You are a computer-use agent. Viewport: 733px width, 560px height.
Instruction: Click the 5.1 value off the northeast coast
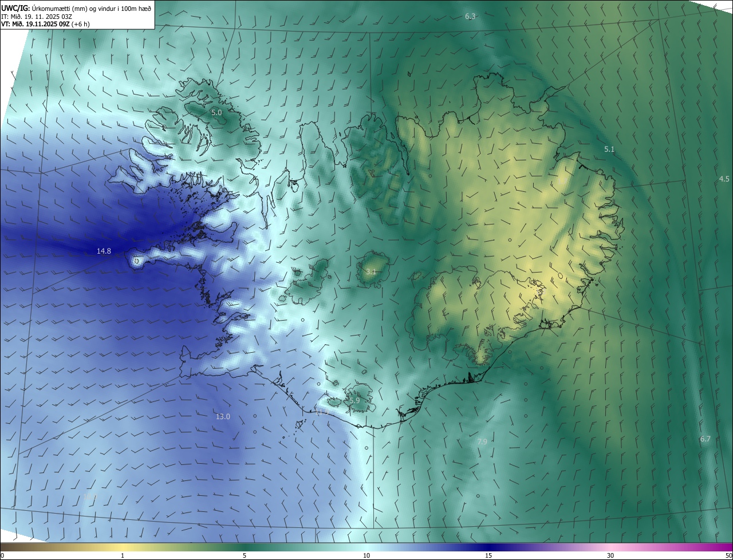click(x=609, y=149)
